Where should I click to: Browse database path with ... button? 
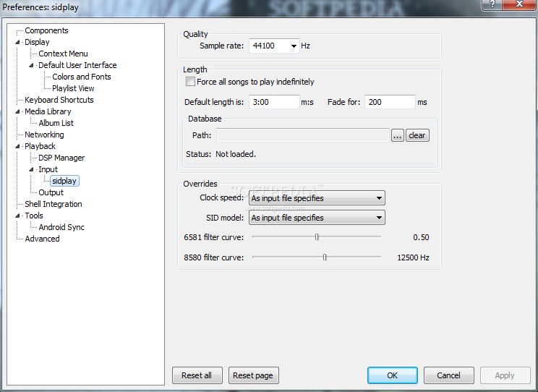[397, 135]
